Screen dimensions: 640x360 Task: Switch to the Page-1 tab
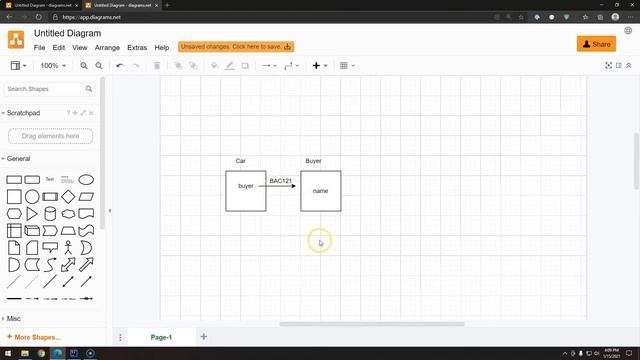(x=161, y=337)
